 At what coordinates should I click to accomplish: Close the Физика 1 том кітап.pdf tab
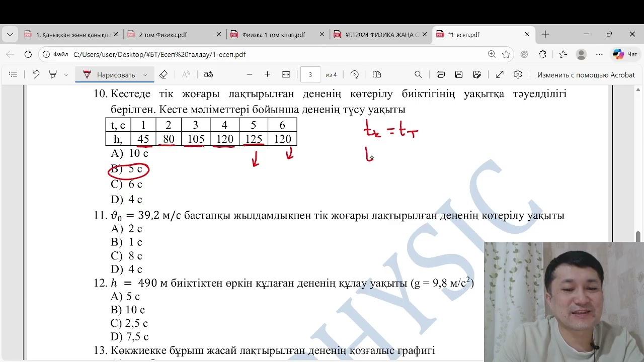pos(321,35)
